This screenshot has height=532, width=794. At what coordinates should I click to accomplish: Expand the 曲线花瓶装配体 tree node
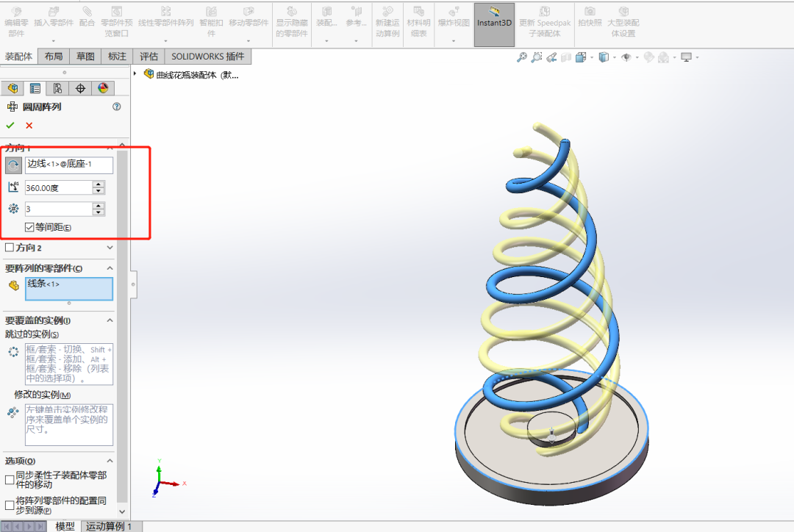(136, 74)
